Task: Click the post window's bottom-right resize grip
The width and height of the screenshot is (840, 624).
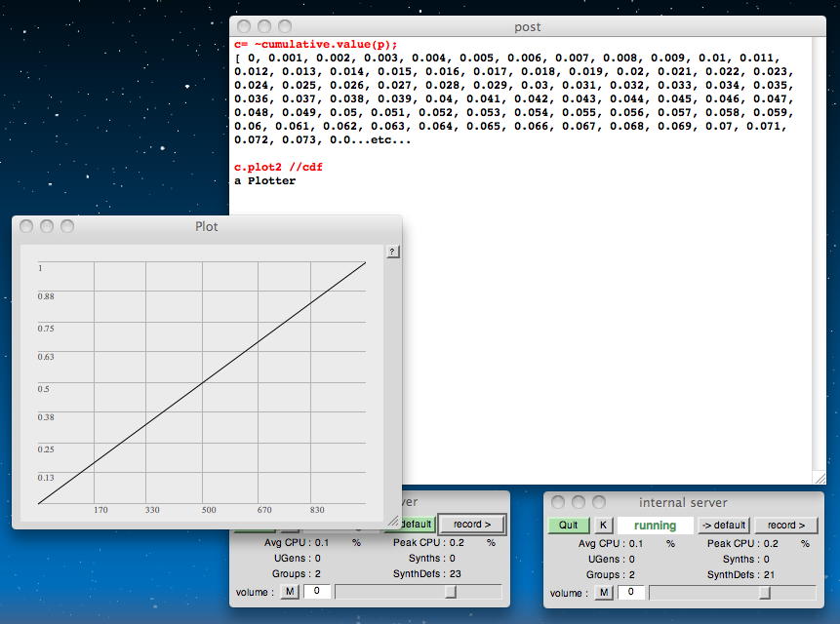Action: (x=819, y=477)
